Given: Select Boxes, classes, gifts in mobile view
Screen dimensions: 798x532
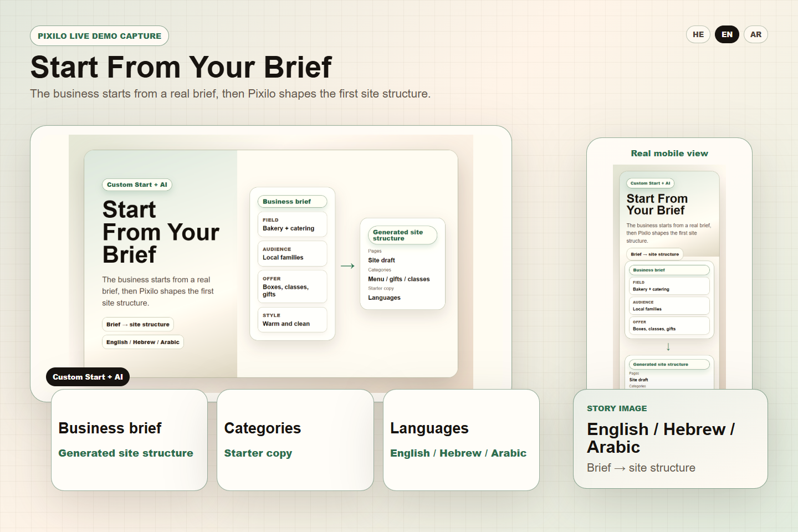Looking at the screenshot, I should coord(669,326).
